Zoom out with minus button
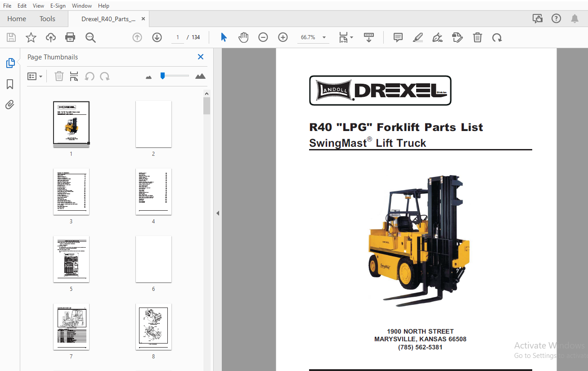The width and height of the screenshot is (588, 371). pos(263,37)
